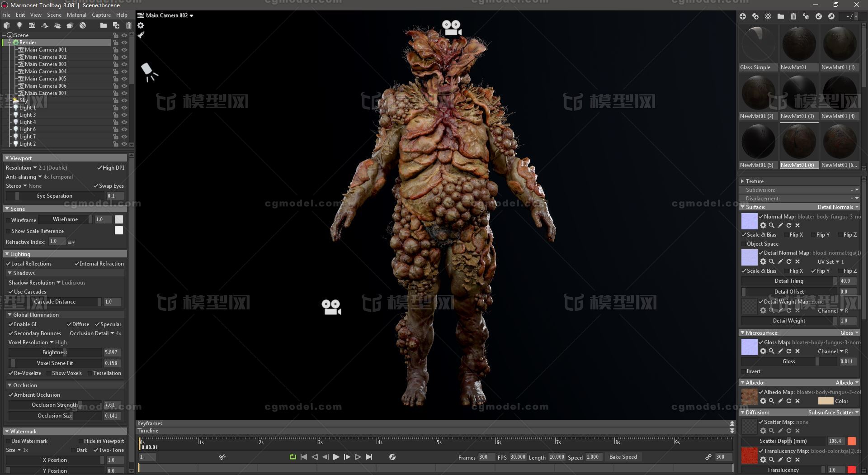Toggle Local Reflections checkbox

coord(8,264)
